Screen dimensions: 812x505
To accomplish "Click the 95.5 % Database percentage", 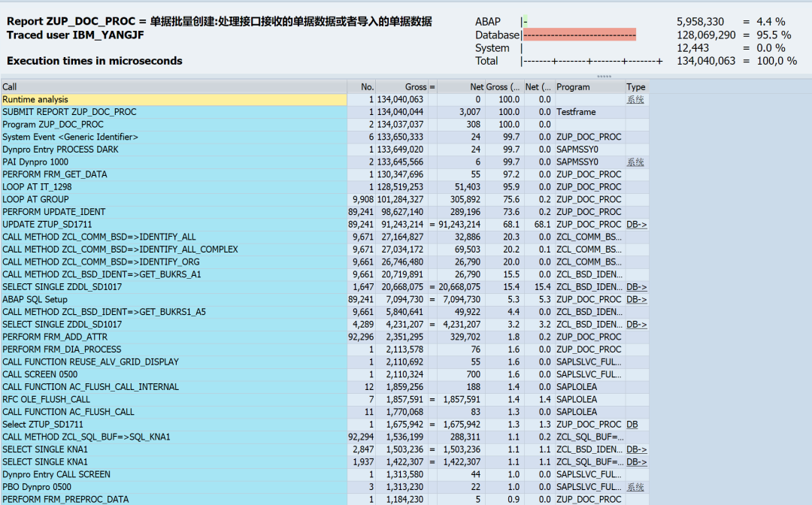I will (774, 35).
